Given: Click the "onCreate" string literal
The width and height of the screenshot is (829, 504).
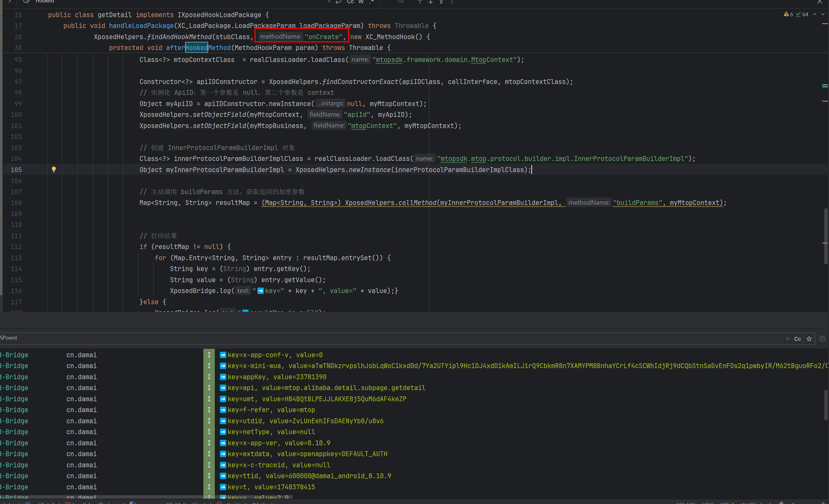Looking at the screenshot, I should (323, 37).
